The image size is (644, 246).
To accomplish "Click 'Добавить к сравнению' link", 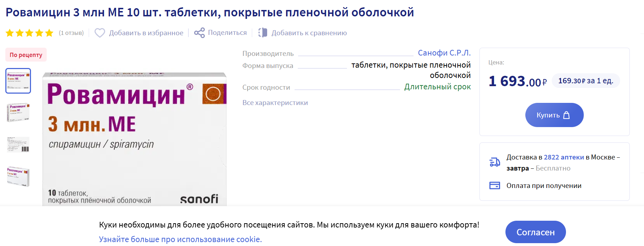I will pos(309,33).
